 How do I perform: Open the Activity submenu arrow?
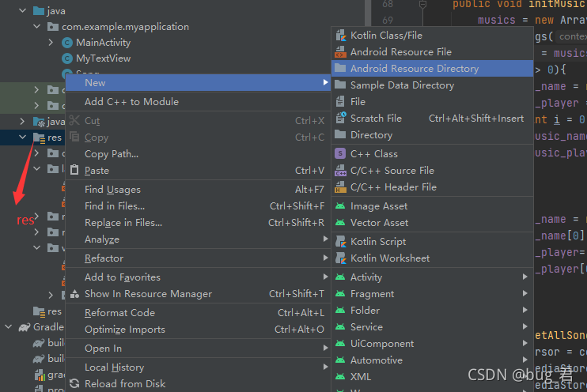[x=525, y=277]
